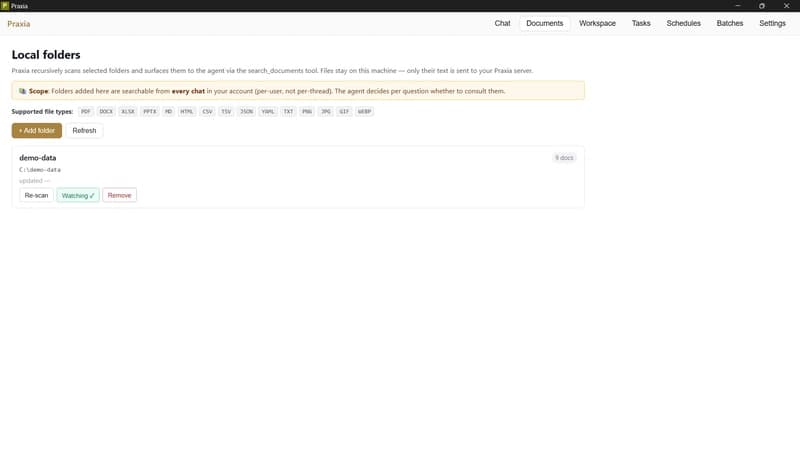Click the YAML file type badge
Viewport: 800px width, 450px height.
coord(268,112)
